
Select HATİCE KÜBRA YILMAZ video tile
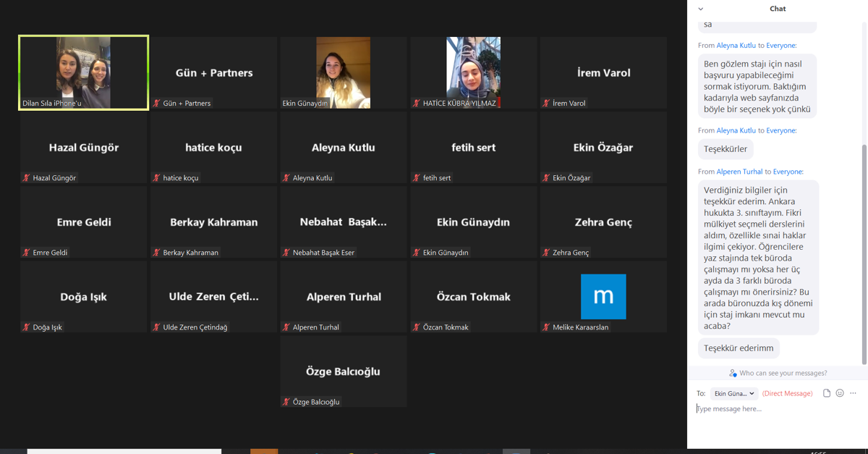point(473,72)
